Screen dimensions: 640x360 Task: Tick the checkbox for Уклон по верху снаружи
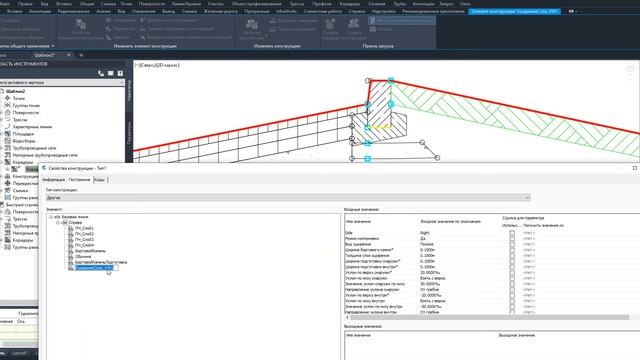pos(512,273)
